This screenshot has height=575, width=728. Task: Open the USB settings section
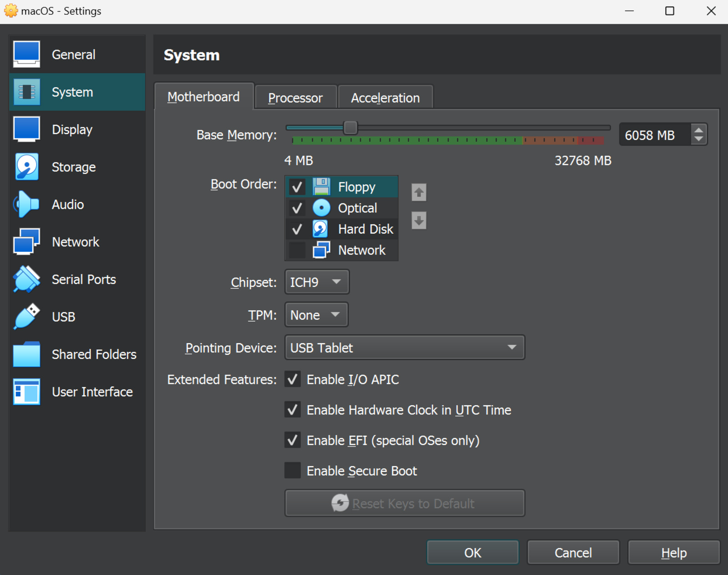[x=63, y=316]
